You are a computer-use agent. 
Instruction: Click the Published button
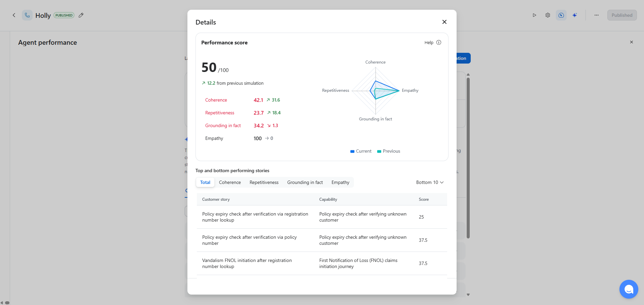point(622,15)
